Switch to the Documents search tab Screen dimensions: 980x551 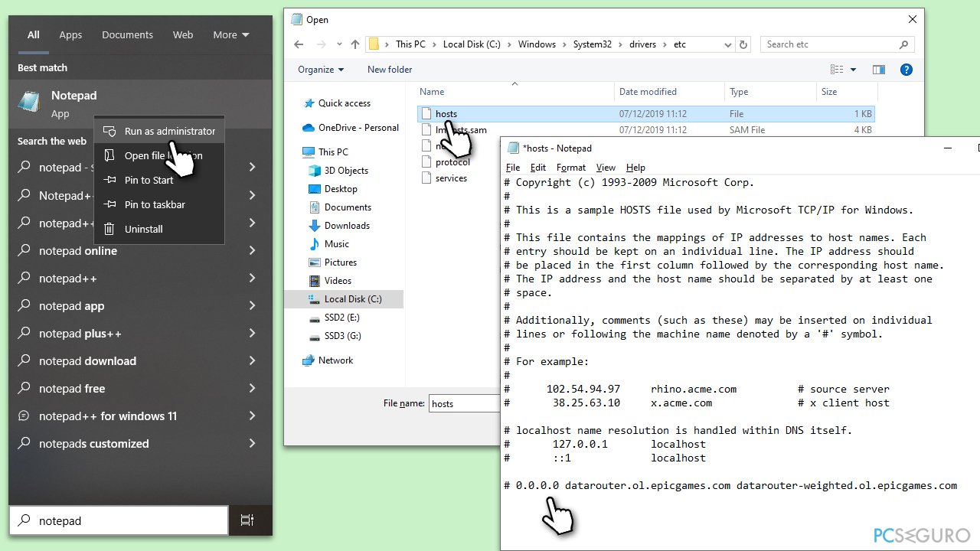point(127,34)
